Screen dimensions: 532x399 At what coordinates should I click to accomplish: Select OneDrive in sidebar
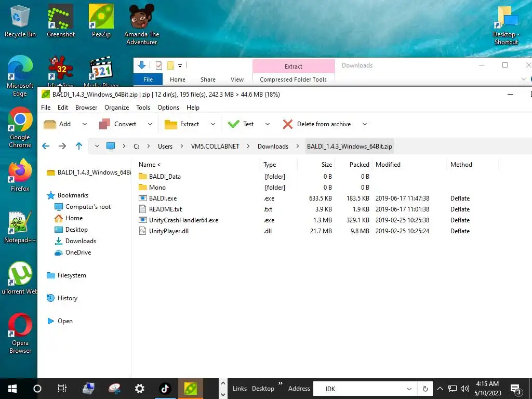click(x=73, y=252)
